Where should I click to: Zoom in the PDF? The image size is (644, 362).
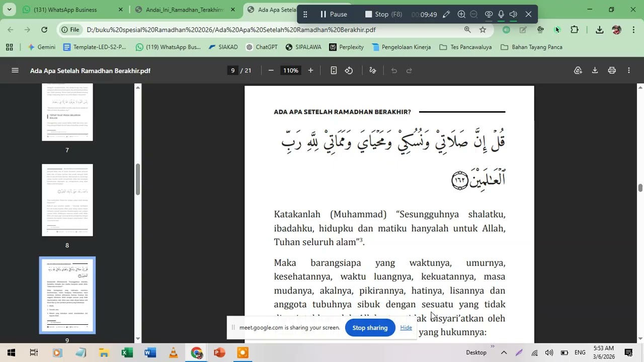point(310,70)
